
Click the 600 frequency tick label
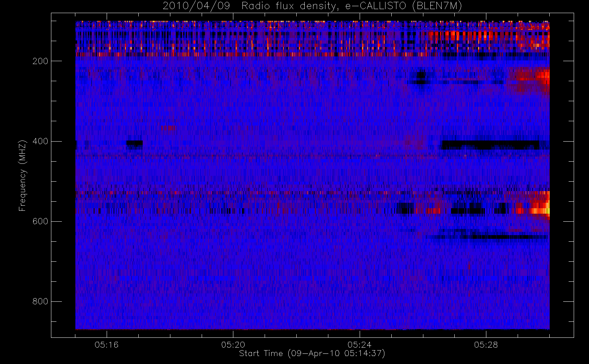(x=40, y=221)
